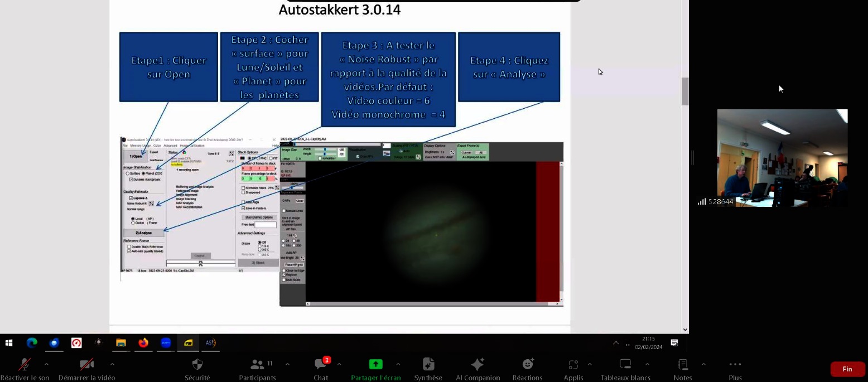The image size is (868, 382).
Task: Expand the Applis options arrow
Action: pos(590,364)
